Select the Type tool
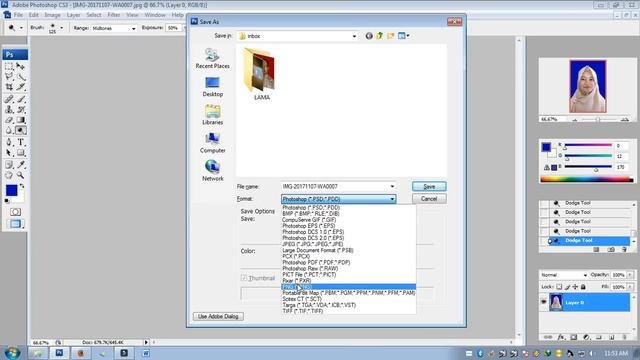The width and height of the screenshot is (640, 360). (x=20, y=142)
